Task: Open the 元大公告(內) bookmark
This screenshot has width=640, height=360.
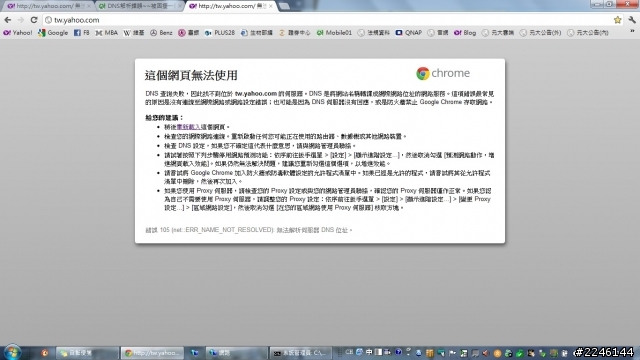Action: [x=588, y=33]
